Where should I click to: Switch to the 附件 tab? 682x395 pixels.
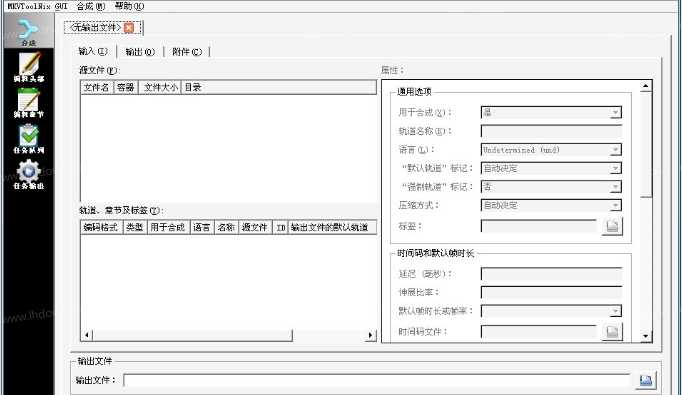pos(187,52)
